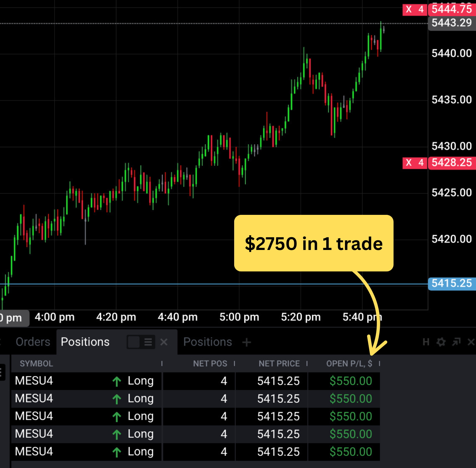Open panel settings with the gear icon
The height and width of the screenshot is (468, 476).
pos(441,342)
